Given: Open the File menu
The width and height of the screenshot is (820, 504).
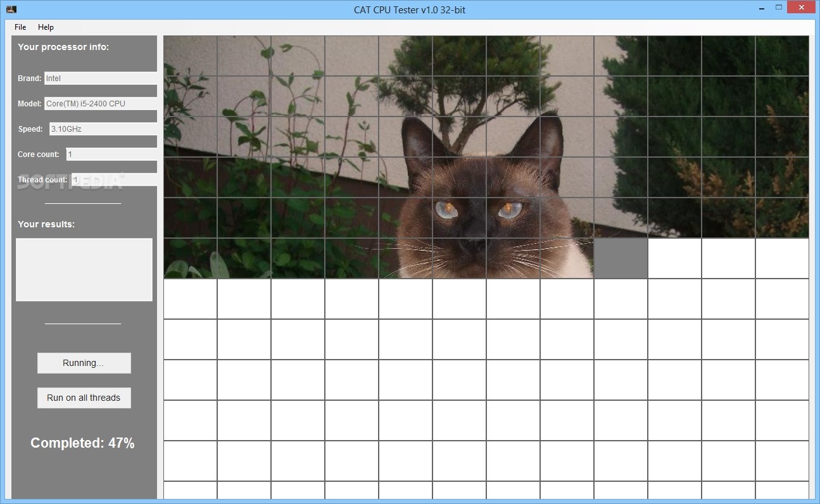Looking at the screenshot, I should [x=20, y=27].
